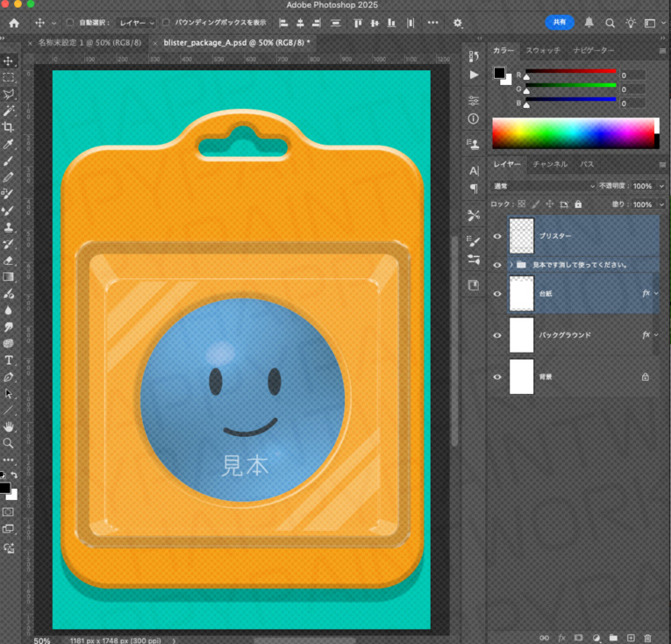671x644 pixels.
Task: Hide the ブリスター layer
Action: pyautogui.click(x=497, y=236)
